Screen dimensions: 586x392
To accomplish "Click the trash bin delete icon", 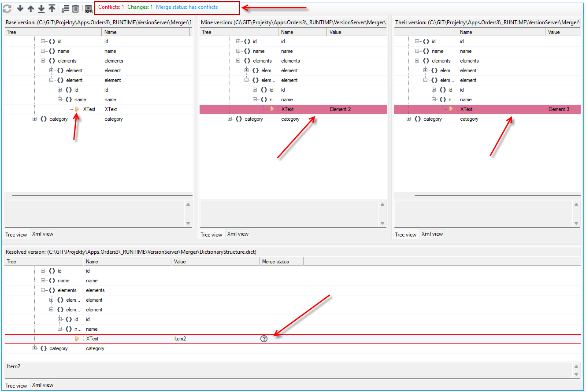I will tap(76, 8).
